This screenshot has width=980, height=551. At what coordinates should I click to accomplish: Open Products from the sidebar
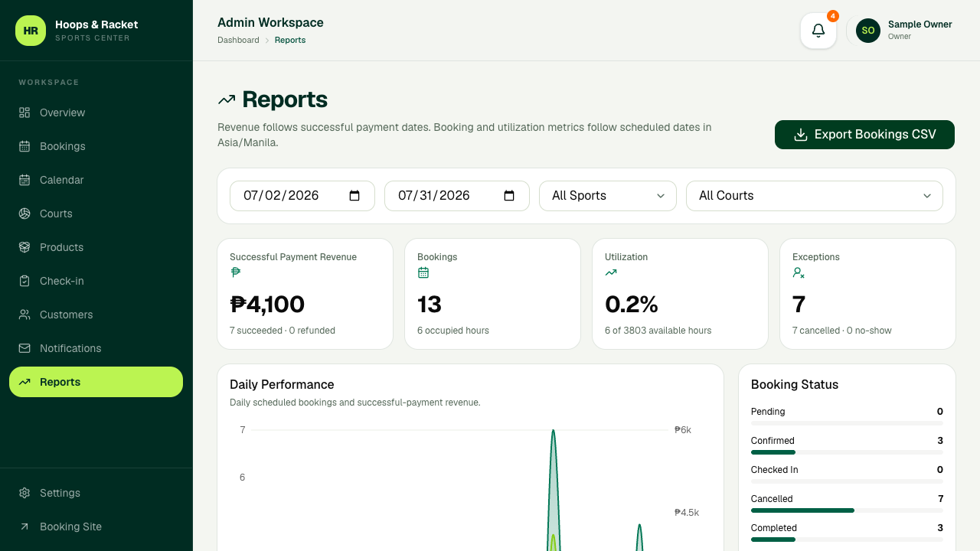click(x=96, y=247)
